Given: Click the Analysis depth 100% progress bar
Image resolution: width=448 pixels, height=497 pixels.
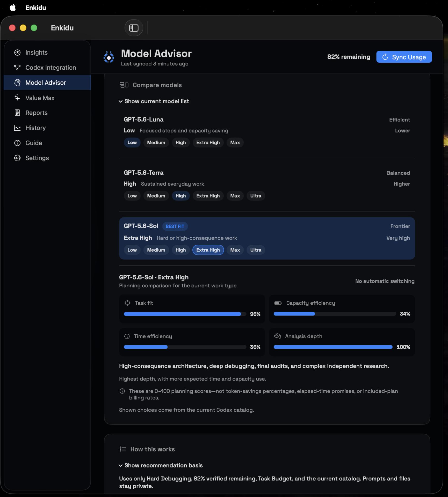Looking at the screenshot, I should pos(333,347).
